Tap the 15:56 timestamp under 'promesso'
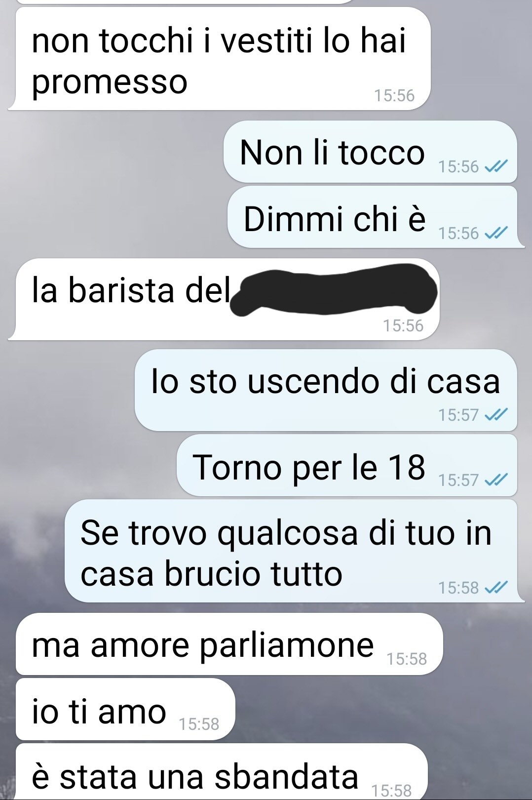Image resolution: width=532 pixels, height=800 pixels. (x=394, y=95)
